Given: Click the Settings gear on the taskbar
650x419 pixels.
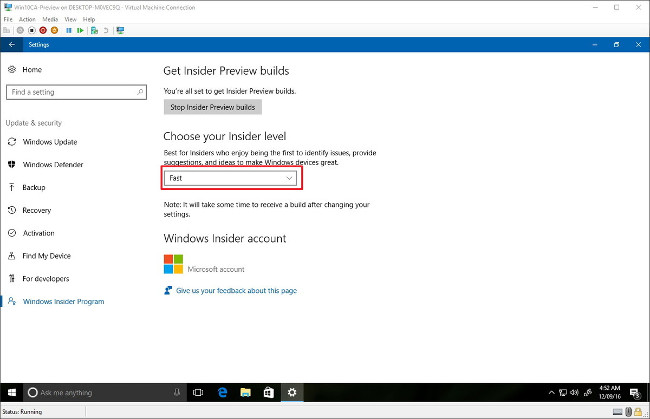Looking at the screenshot, I should click(292, 392).
